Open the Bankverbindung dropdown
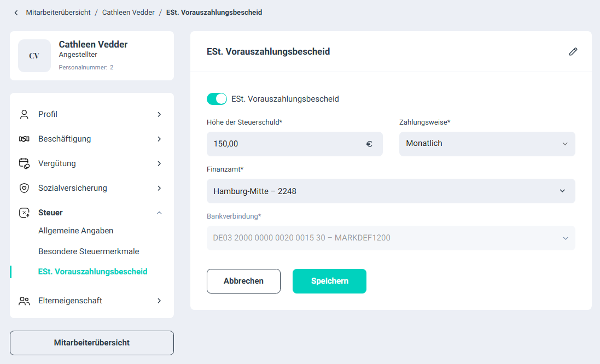 (x=391, y=238)
